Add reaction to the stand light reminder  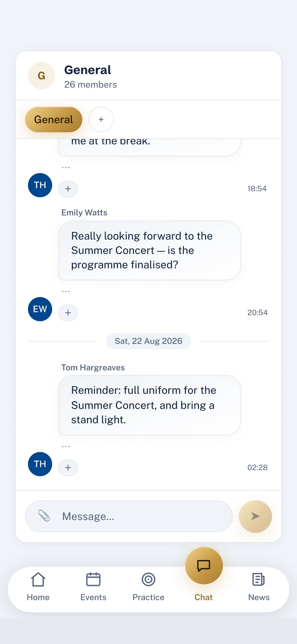pos(68,468)
